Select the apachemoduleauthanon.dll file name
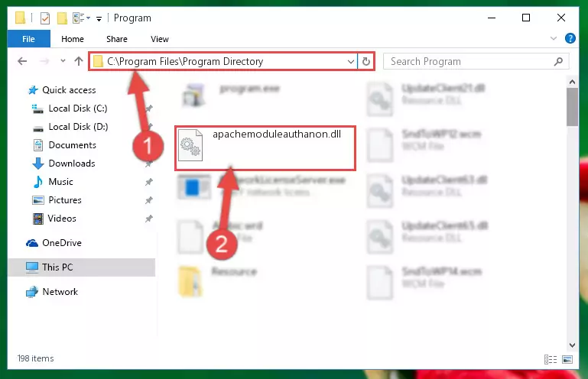588x379 pixels. (x=277, y=134)
